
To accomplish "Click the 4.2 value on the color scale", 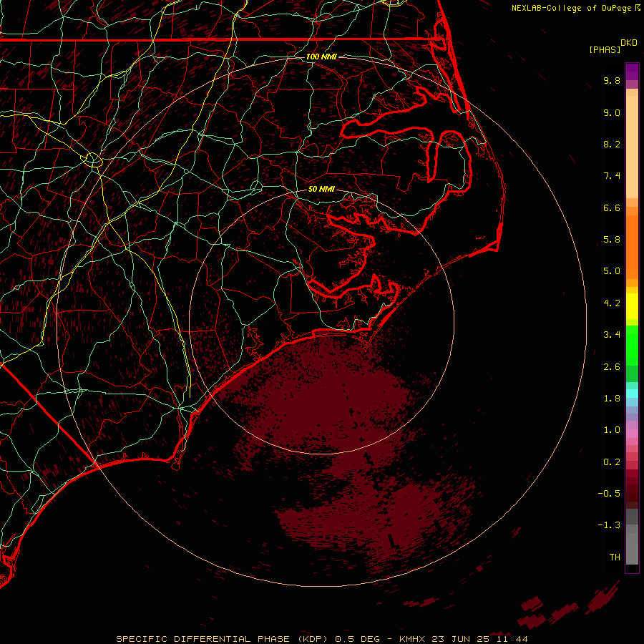I will (x=612, y=303).
